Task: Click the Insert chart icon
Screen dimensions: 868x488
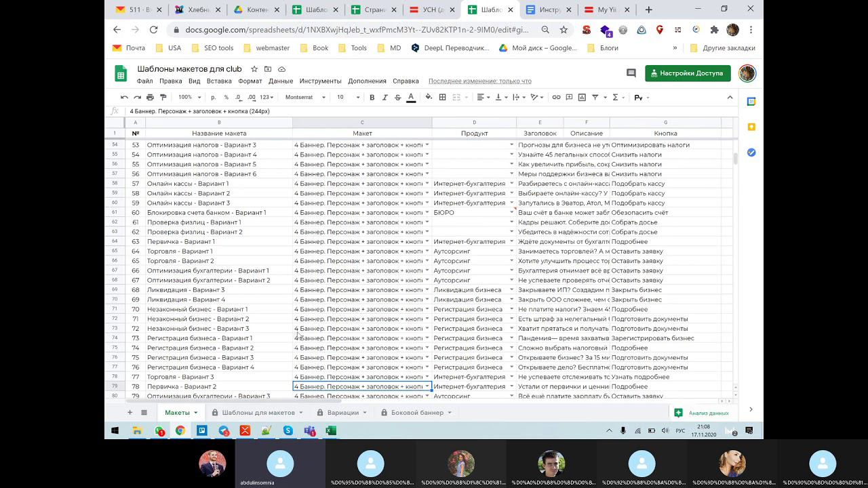Action: [582, 97]
